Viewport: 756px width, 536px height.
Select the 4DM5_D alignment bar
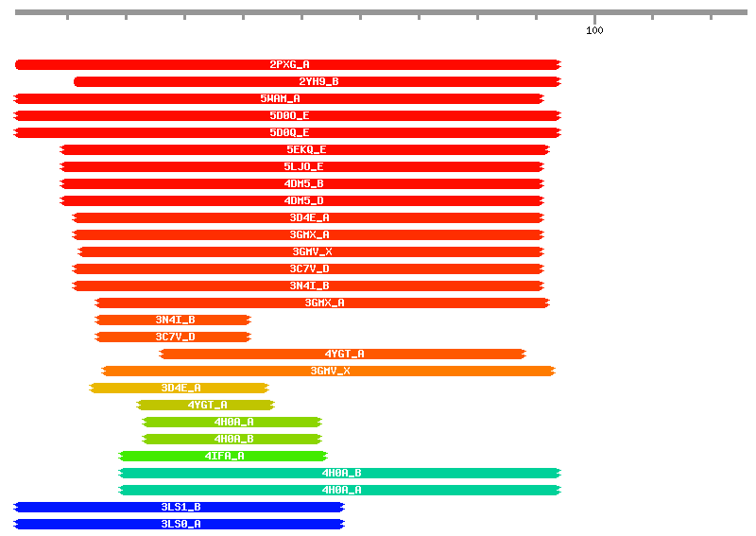(x=301, y=200)
